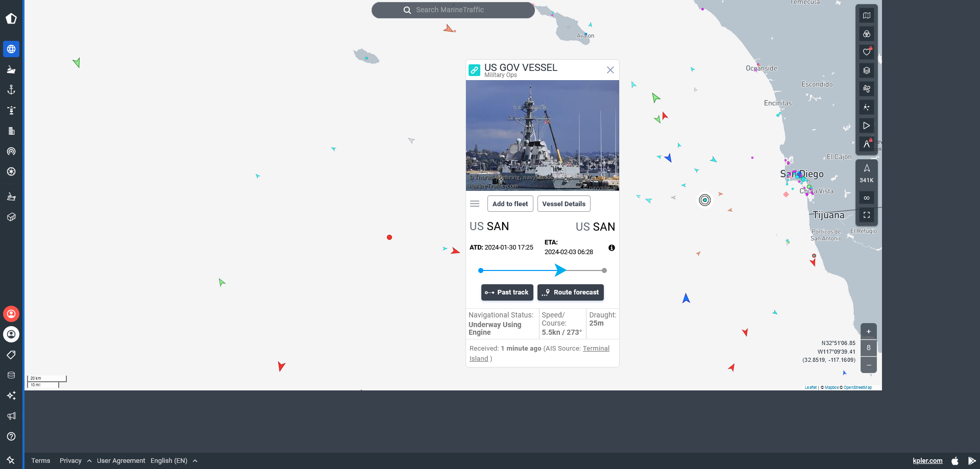
Task: Open the kpler.com link
Action: point(927,460)
